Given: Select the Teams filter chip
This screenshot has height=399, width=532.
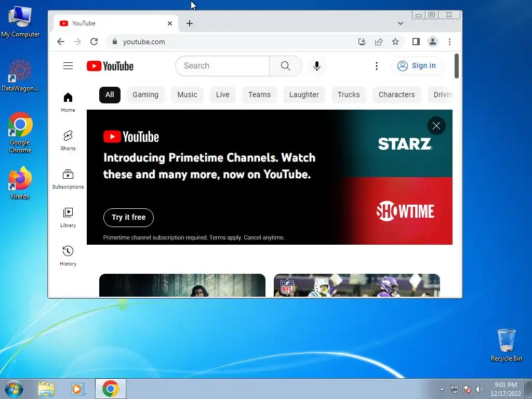Looking at the screenshot, I should click(259, 95).
